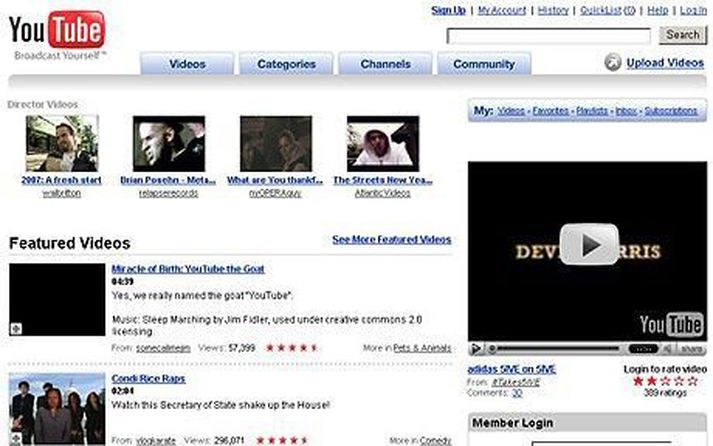This screenshot has height=446, width=713.
Task: Open My Videos link in My bar
Action: coord(511,111)
